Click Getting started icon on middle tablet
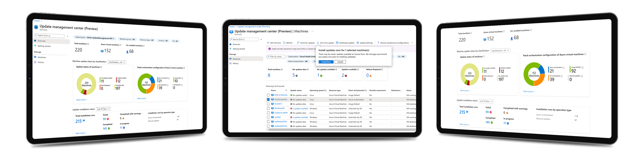Viewport: 644px width, 162px height. tap(230, 49)
